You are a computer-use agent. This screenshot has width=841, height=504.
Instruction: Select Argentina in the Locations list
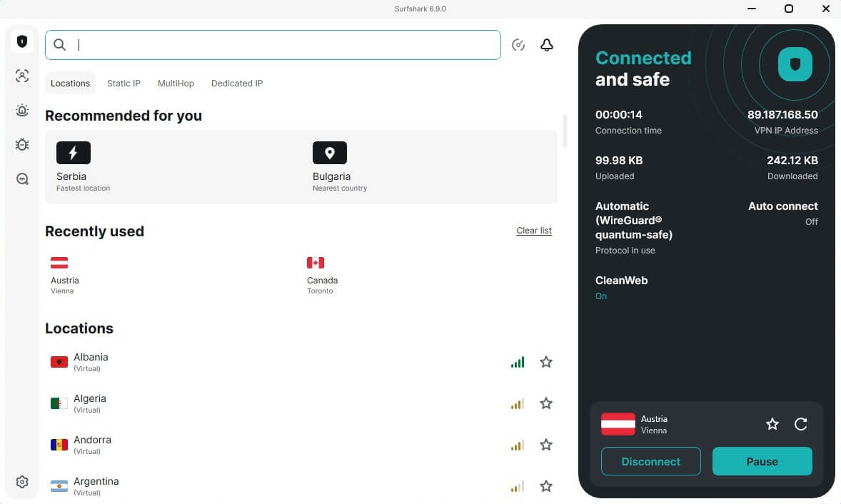click(x=301, y=486)
